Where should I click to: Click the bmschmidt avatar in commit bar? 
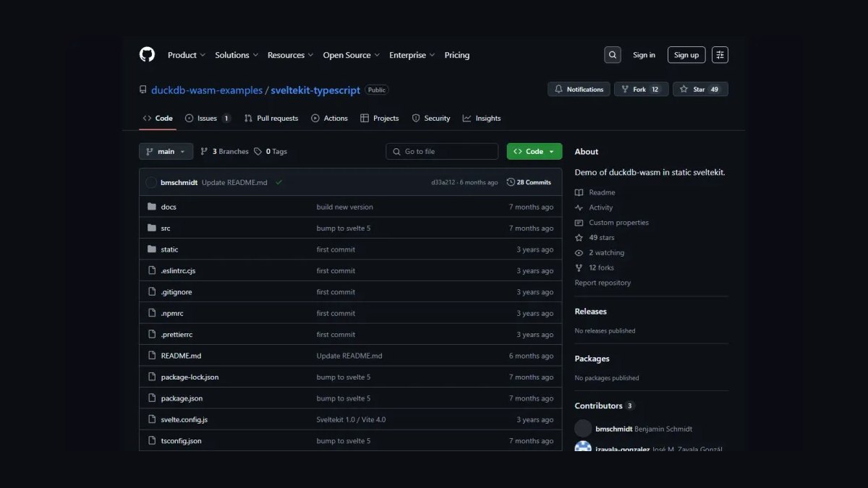point(151,182)
